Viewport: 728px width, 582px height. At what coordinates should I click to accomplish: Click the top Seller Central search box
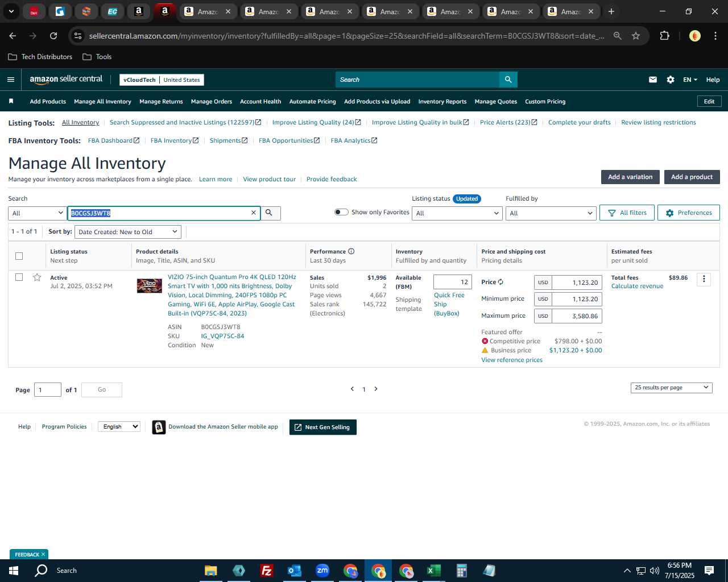click(417, 80)
